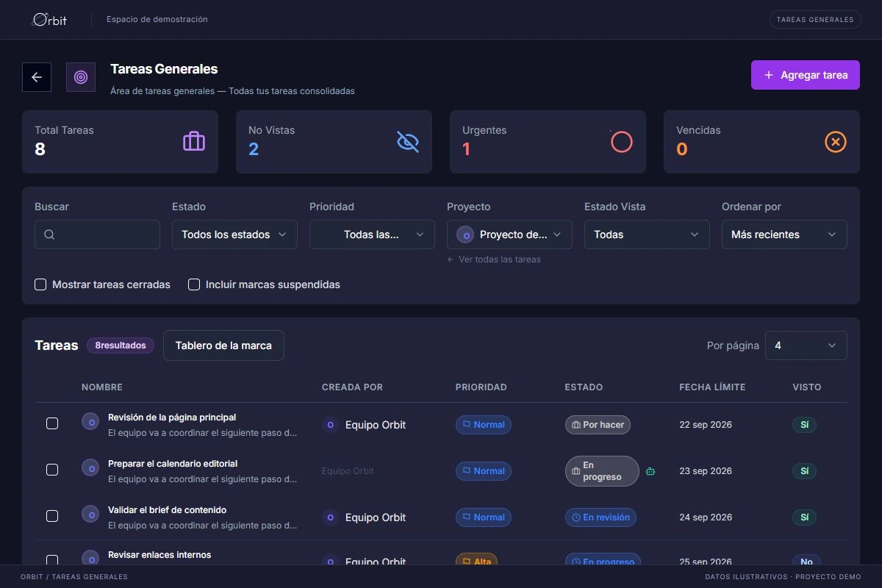Click the crossed-eye icon in No Vistas card
The image size is (882, 588).
tap(408, 141)
